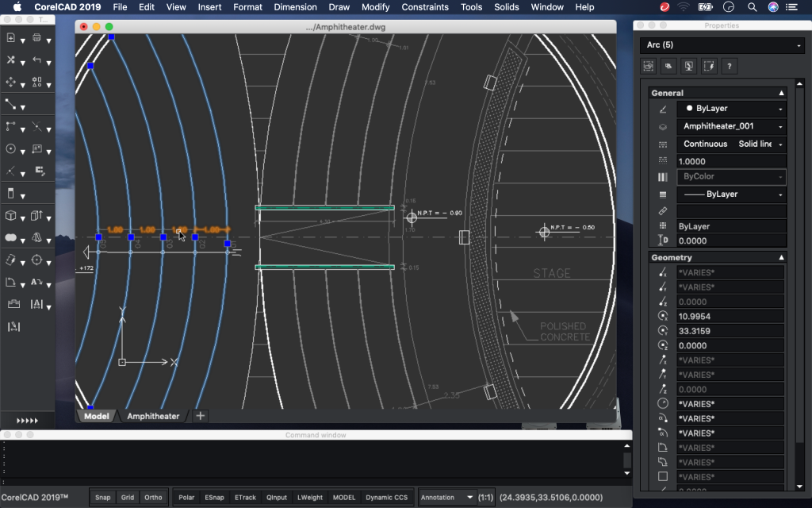Image resolution: width=812 pixels, height=508 pixels.
Task: Click the command window scroll up arrow
Action: coord(626,446)
